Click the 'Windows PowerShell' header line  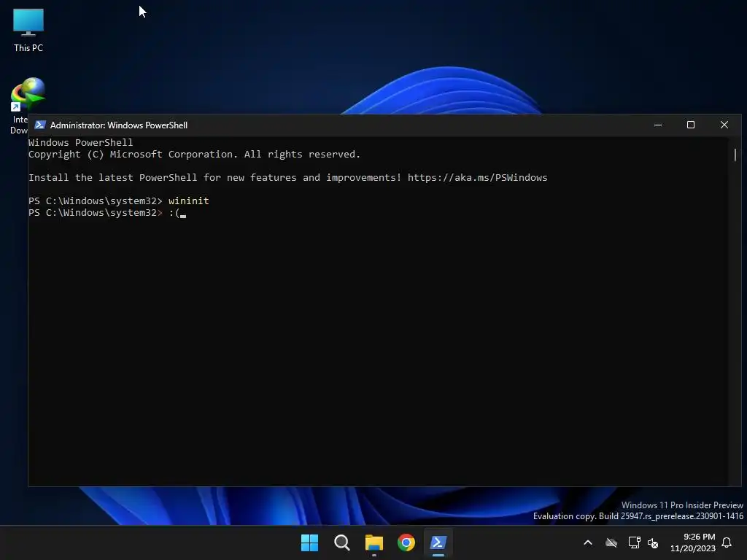[80, 142]
